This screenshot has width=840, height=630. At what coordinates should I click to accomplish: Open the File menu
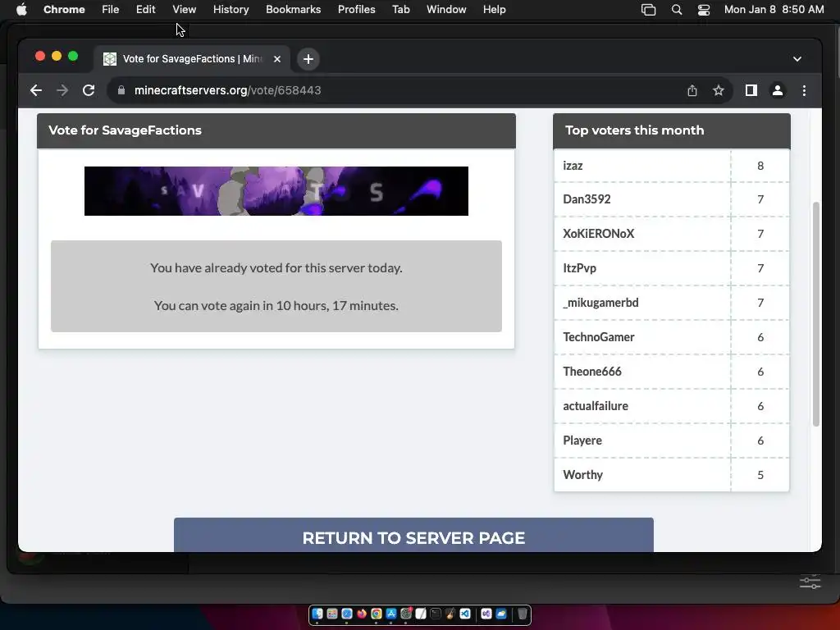coord(111,9)
